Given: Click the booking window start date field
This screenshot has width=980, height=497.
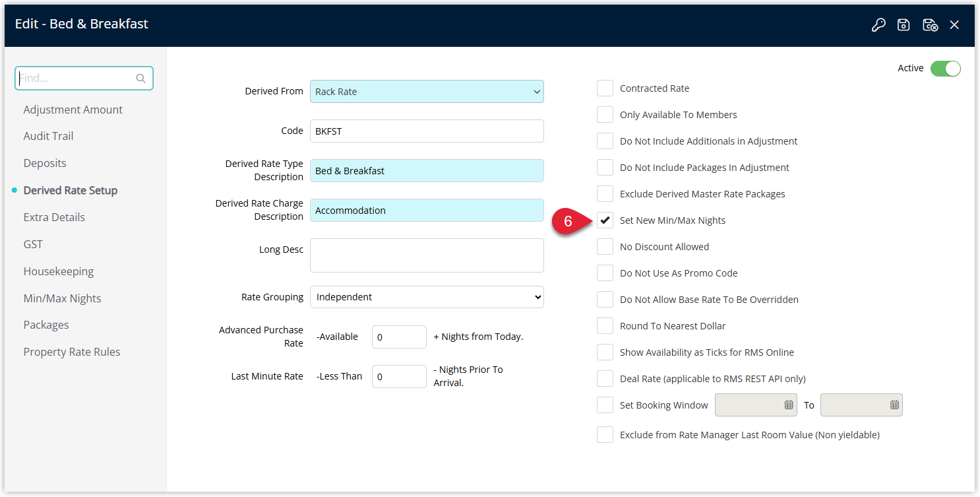Looking at the screenshot, I should click(756, 405).
